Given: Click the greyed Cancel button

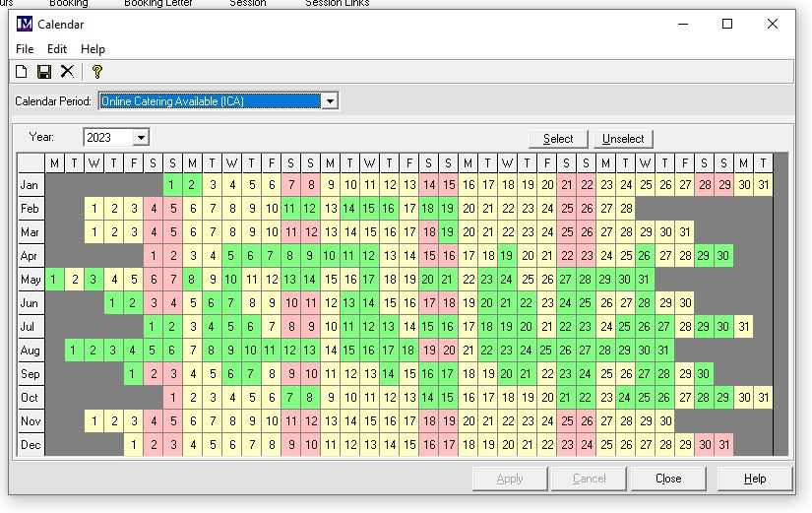Looking at the screenshot, I should coord(589,479).
